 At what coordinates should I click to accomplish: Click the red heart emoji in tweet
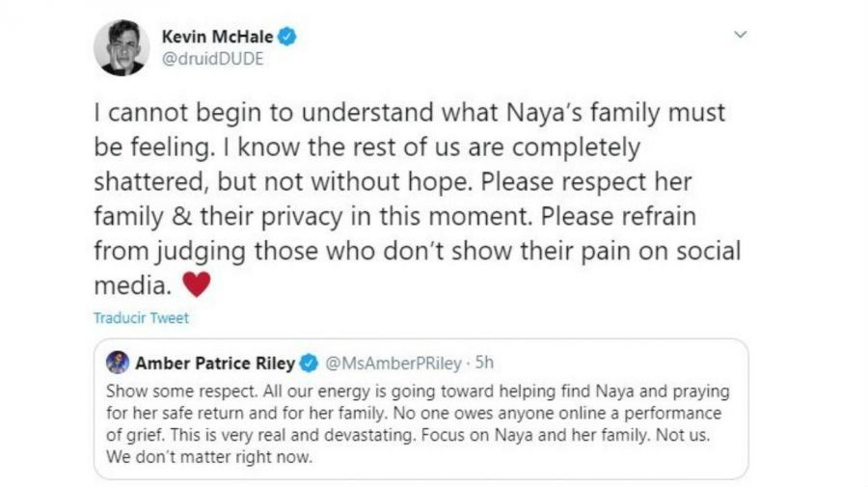[196, 284]
